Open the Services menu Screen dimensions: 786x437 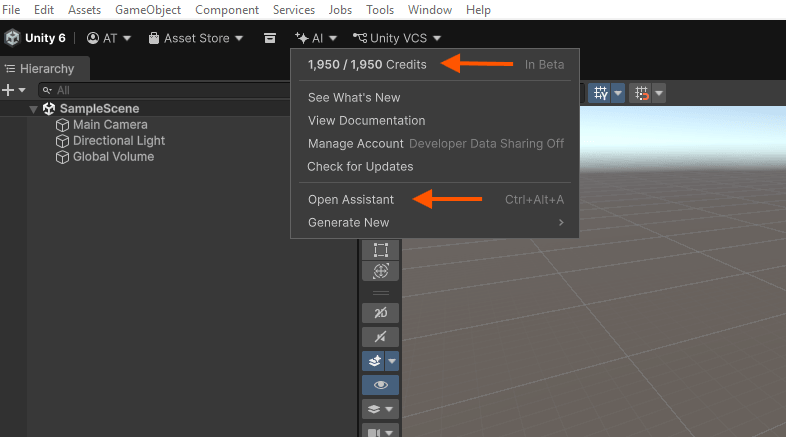[294, 10]
